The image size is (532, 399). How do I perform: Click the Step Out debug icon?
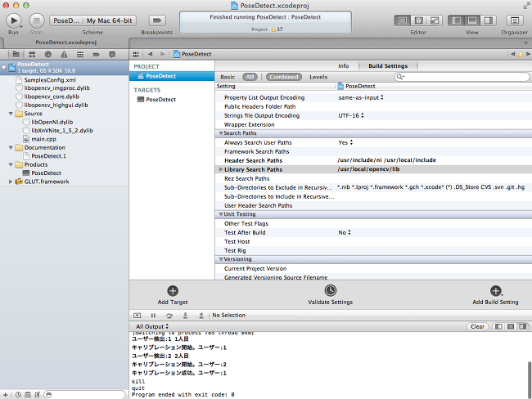201,316
